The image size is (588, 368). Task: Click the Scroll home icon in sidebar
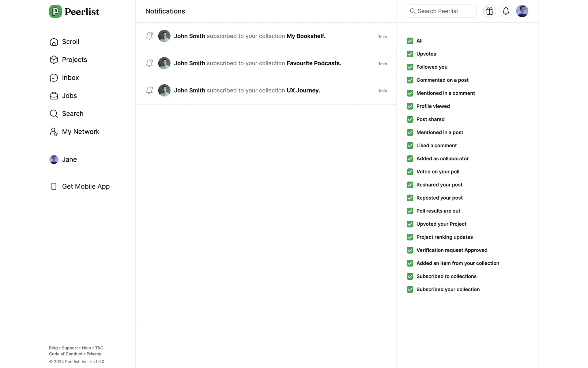click(54, 42)
